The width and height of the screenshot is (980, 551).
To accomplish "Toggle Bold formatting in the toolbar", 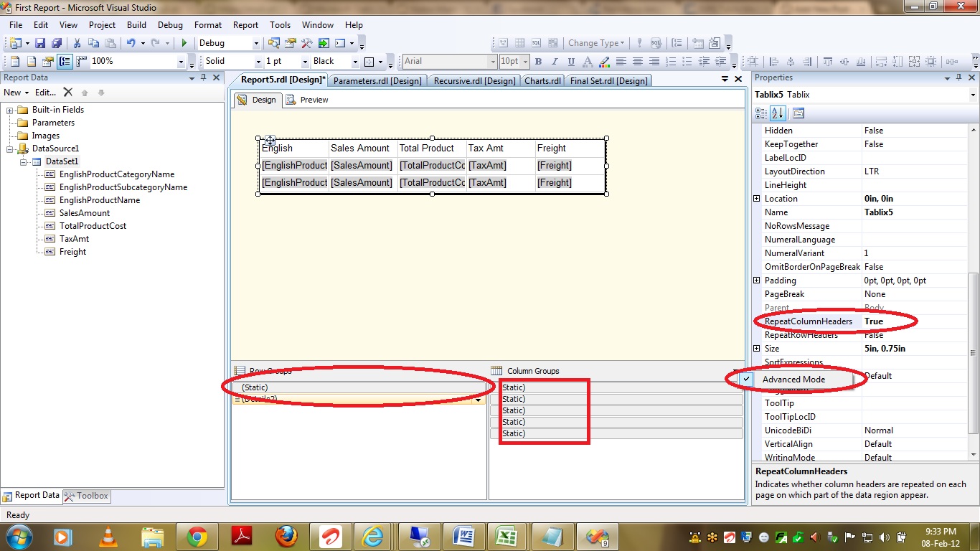I will click(538, 62).
